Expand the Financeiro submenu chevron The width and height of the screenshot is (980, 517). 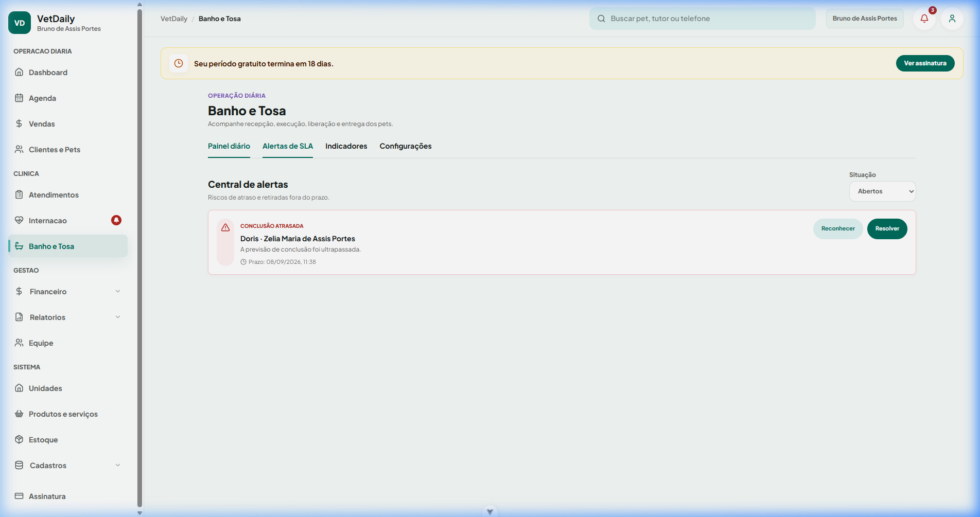pos(118,291)
